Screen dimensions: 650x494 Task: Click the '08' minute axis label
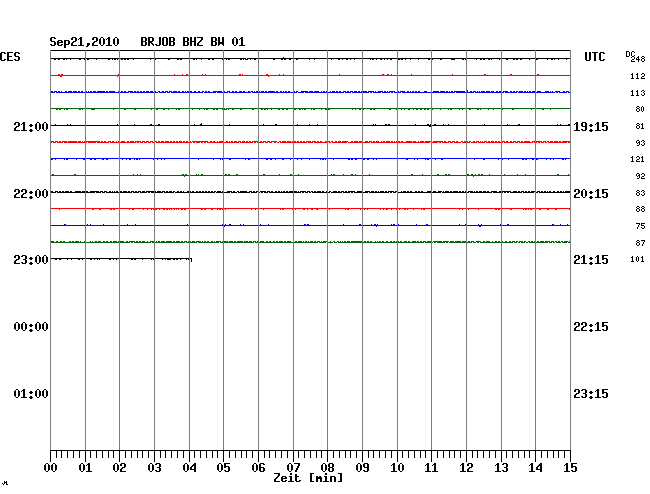[327, 468]
